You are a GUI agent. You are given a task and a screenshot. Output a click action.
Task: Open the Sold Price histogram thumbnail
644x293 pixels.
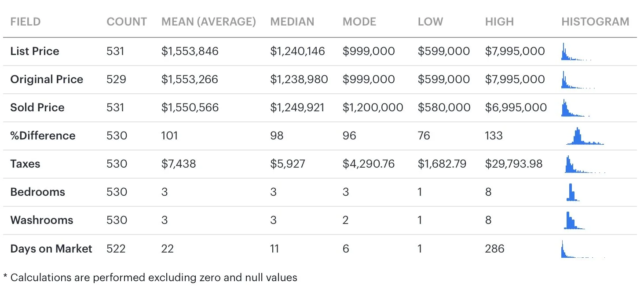(575, 108)
